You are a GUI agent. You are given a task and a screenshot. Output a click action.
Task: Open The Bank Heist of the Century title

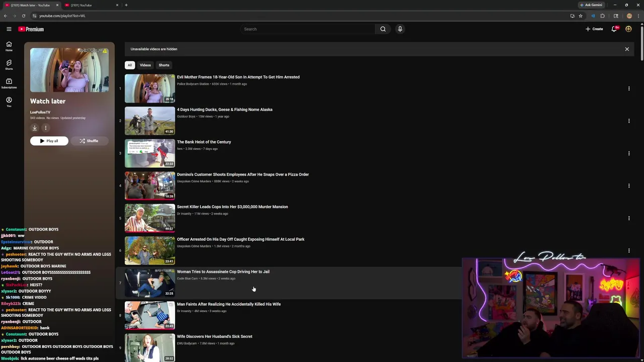click(x=204, y=142)
